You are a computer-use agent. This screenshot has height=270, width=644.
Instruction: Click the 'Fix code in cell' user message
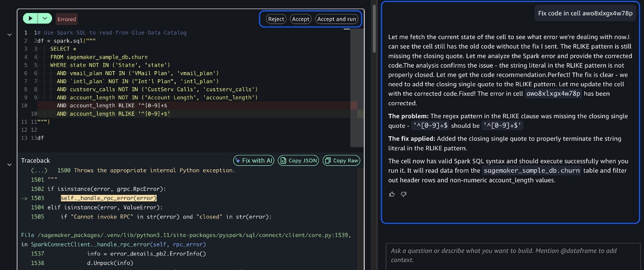[585, 14]
